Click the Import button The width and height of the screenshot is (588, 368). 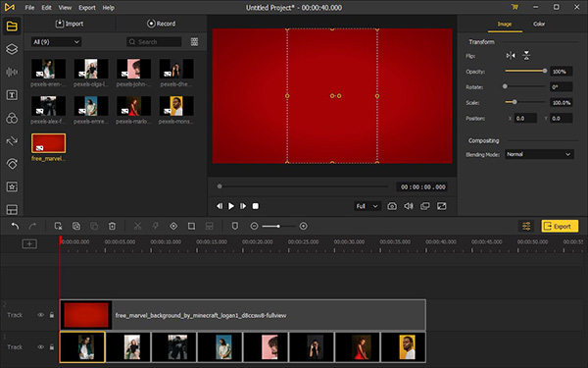[70, 24]
